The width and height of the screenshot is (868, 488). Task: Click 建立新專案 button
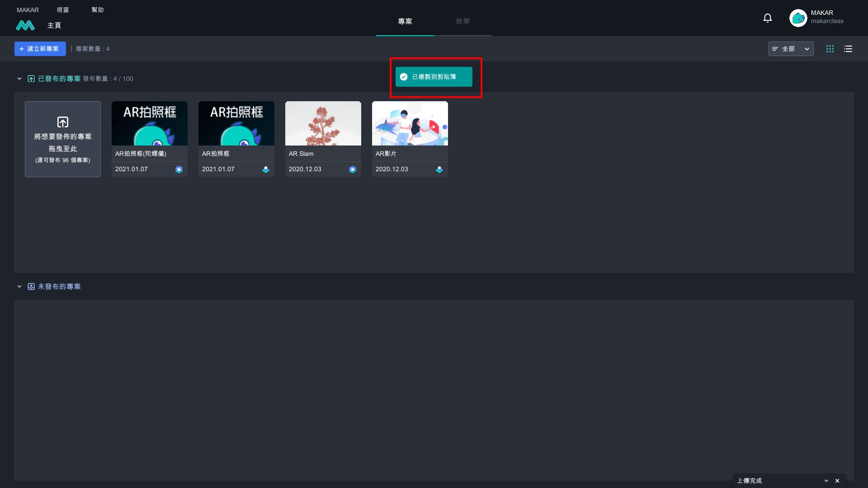pos(40,49)
